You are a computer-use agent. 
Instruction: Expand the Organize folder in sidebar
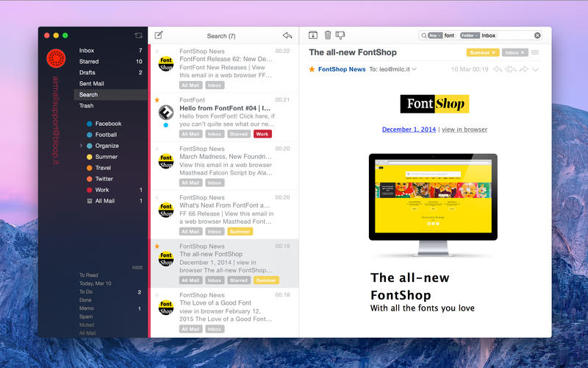[82, 146]
